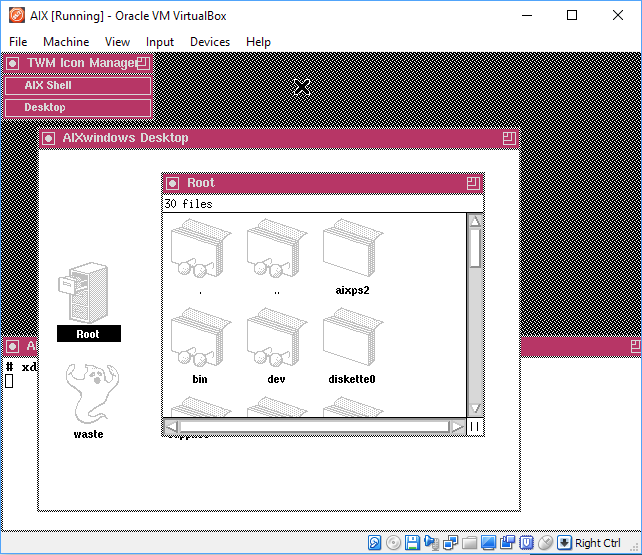Open the aixps2 folder icon
Screen dimensions: 642x555
[x=353, y=248]
